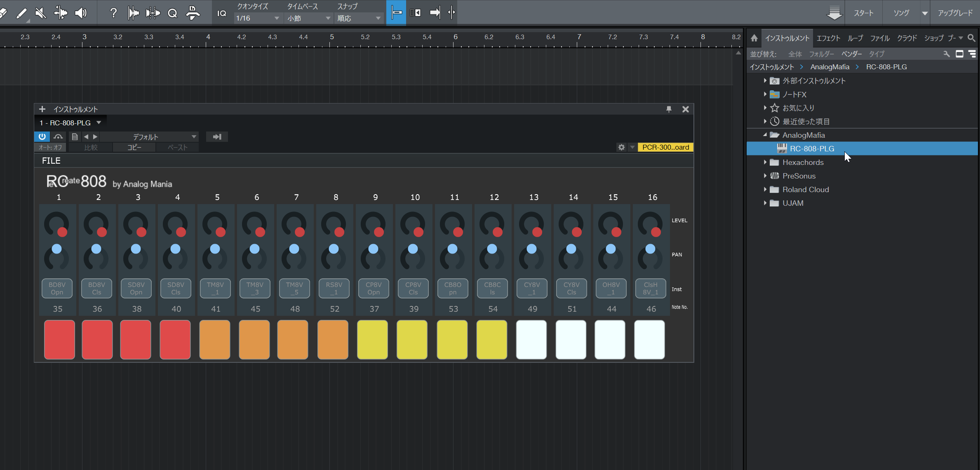Click the IQ input quantize button
The height and width of the screenshot is (470, 980).
[x=222, y=13]
